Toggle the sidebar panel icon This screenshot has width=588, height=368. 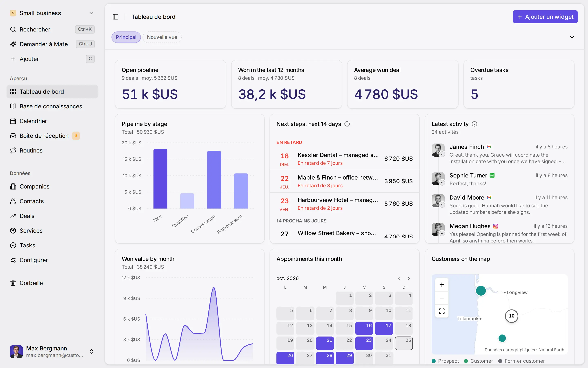point(115,17)
